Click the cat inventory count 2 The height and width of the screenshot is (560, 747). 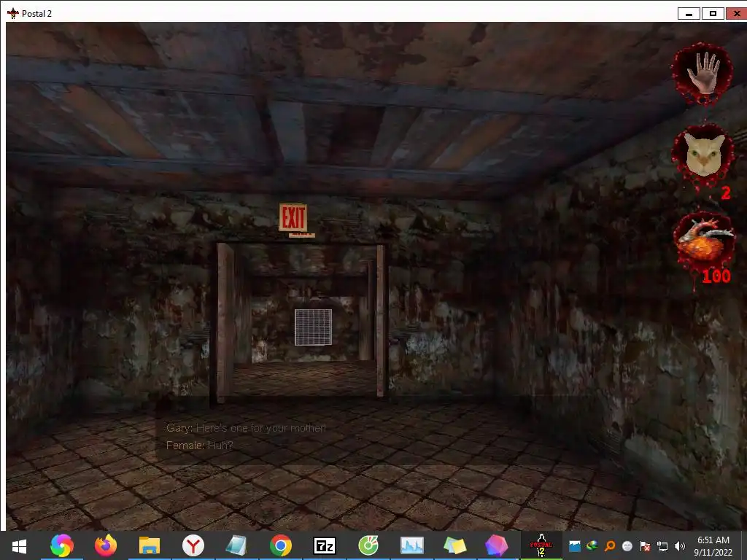[x=726, y=192]
